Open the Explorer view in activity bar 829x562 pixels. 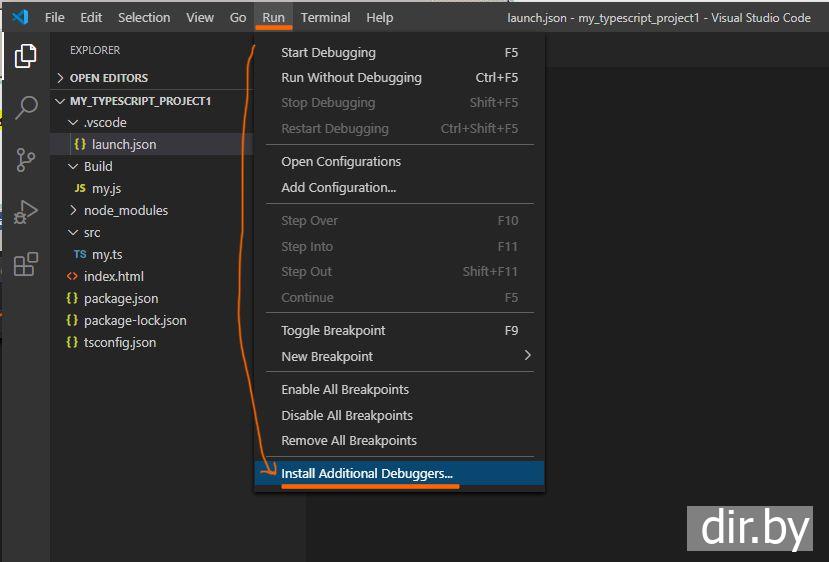pyautogui.click(x=25, y=55)
